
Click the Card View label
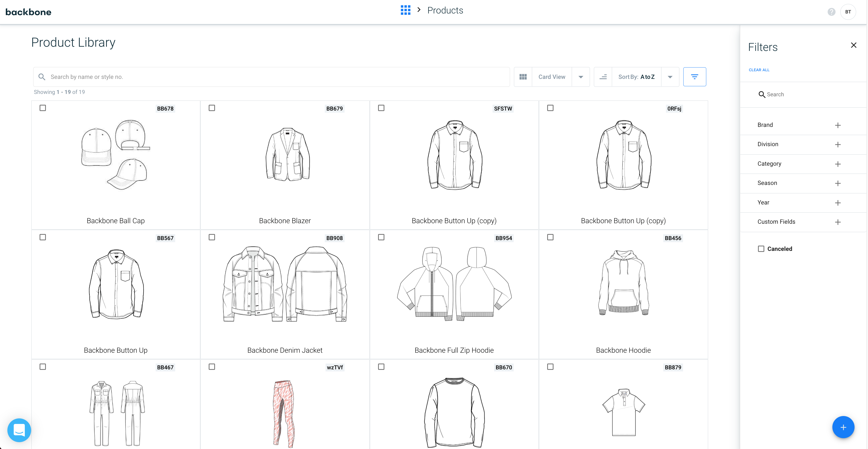click(x=552, y=77)
